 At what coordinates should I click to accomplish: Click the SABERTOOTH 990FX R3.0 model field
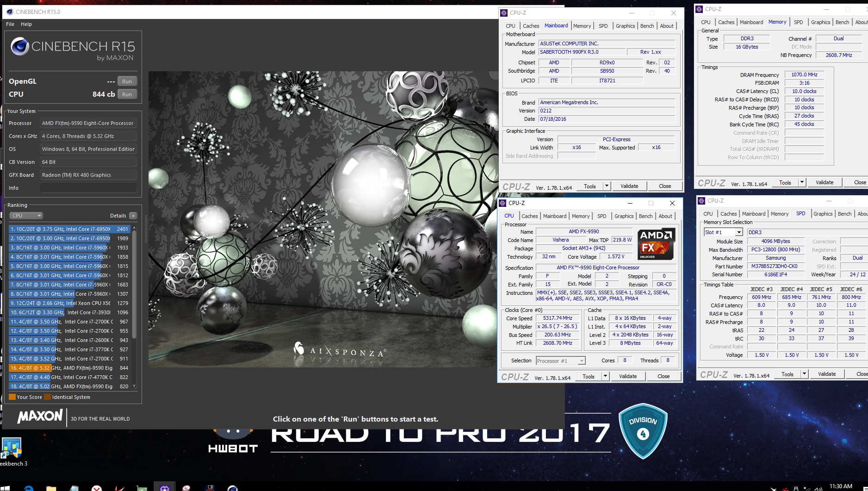point(582,52)
